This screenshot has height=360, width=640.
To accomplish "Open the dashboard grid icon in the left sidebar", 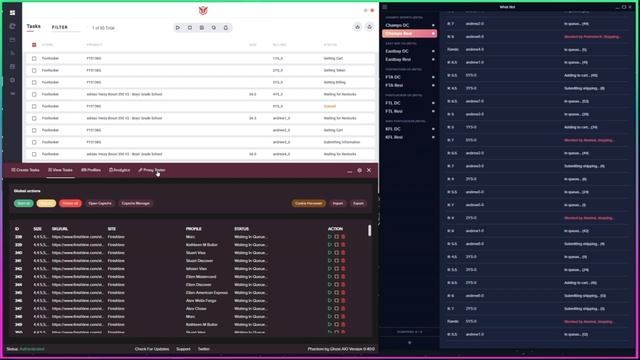I will pyautogui.click(x=12, y=13).
